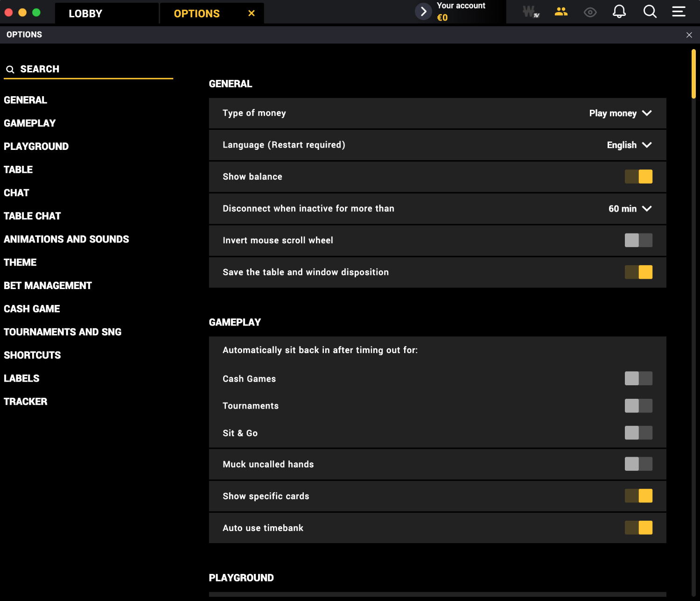The image size is (700, 601).
Task: Open the inactivity disconnect duration dropdown
Action: pyautogui.click(x=630, y=209)
